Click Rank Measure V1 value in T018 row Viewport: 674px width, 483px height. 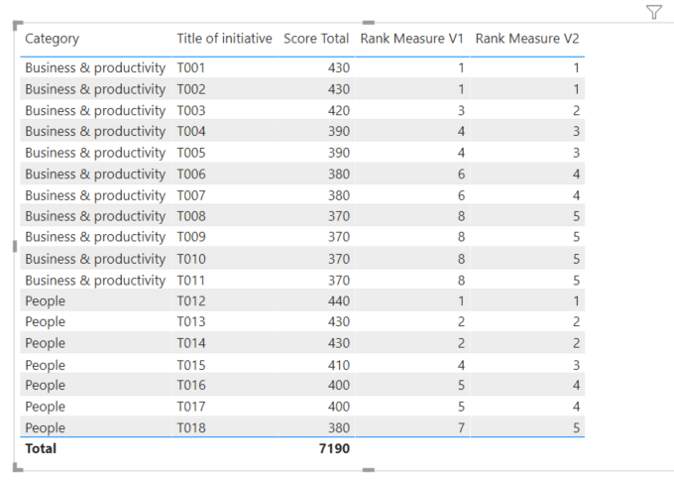[x=461, y=428]
